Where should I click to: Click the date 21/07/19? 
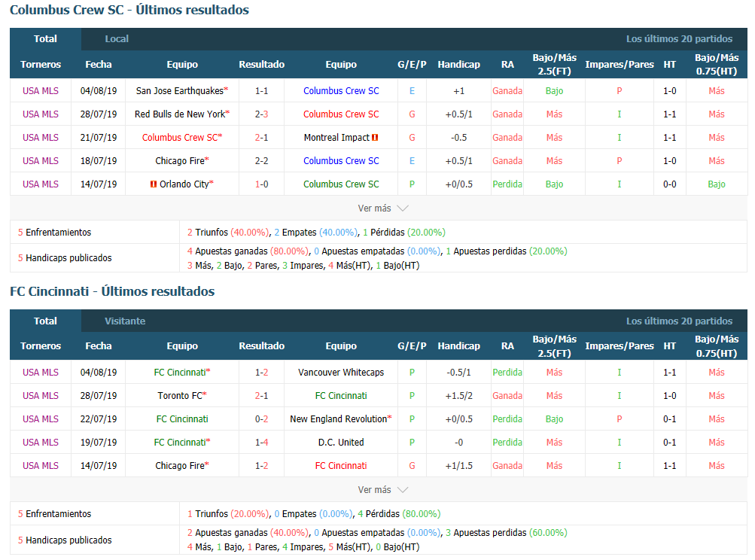(x=98, y=138)
